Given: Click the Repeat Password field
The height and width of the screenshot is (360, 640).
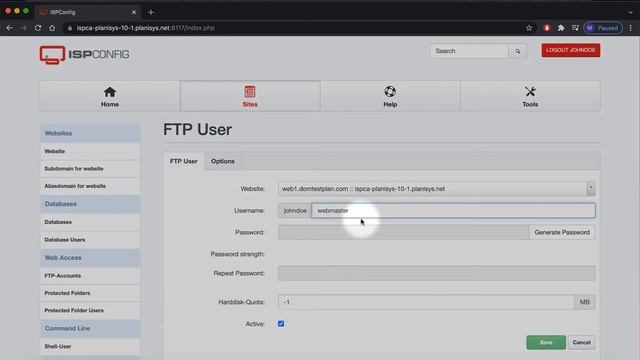Looking at the screenshot, I should coord(436,273).
